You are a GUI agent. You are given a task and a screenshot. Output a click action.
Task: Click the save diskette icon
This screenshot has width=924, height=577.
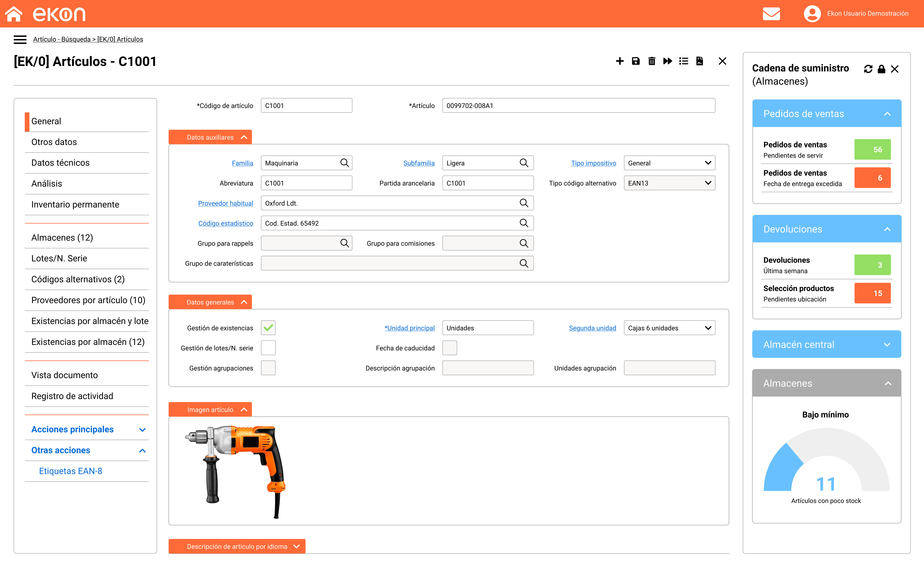pos(636,61)
